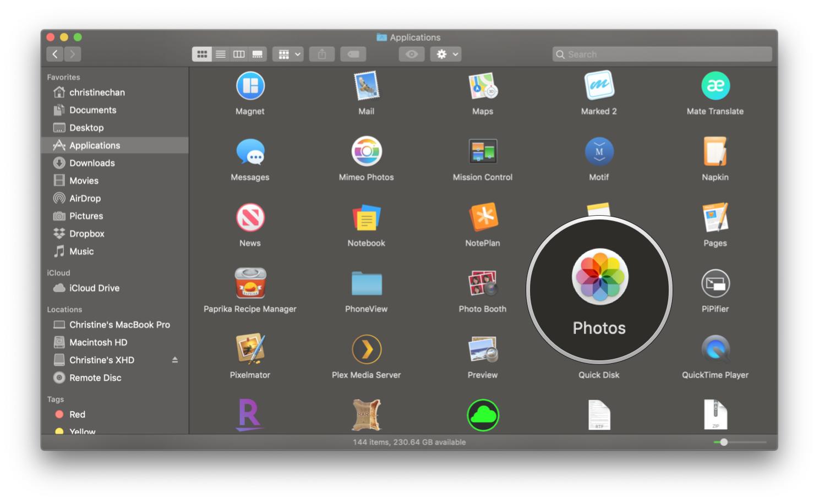Screen dimensions: 819x504
Task: Open the gear Action menu dropdown
Action: [446, 54]
